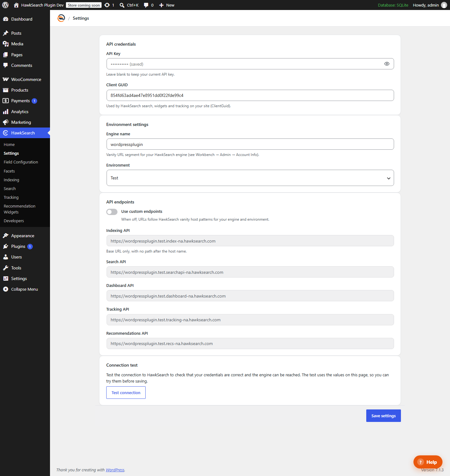Viewport: 450px width, 476px height.
Task: Click into the Client GUID field
Action: click(250, 95)
